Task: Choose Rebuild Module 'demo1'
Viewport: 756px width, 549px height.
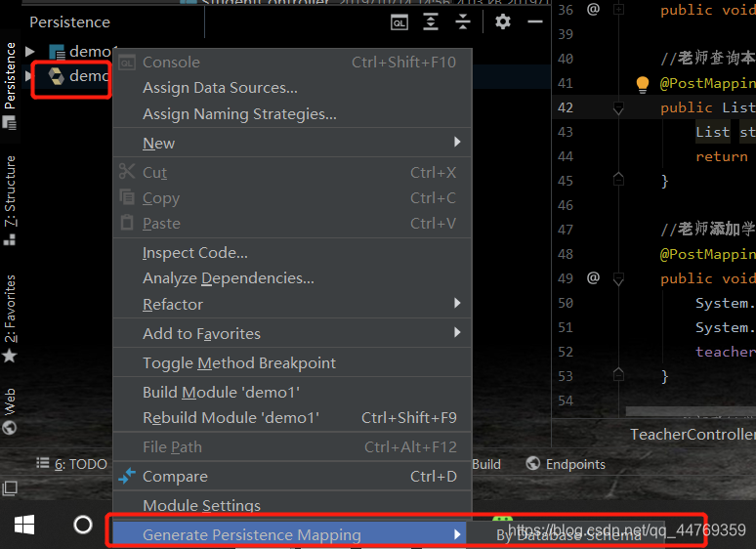Action: pyautogui.click(x=292, y=418)
